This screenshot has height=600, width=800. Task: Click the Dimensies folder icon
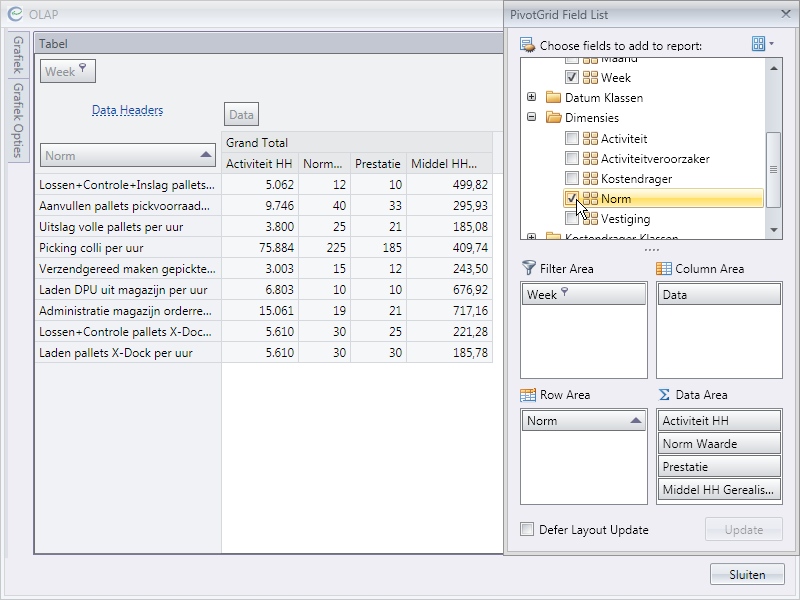click(553, 118)
